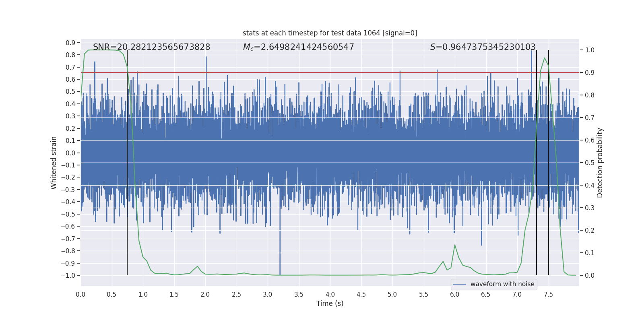Click the 'Detection probability' right axis label
The width and height of the screenshot is (644, 322).
pyautogui.click(x=600, y=163)
